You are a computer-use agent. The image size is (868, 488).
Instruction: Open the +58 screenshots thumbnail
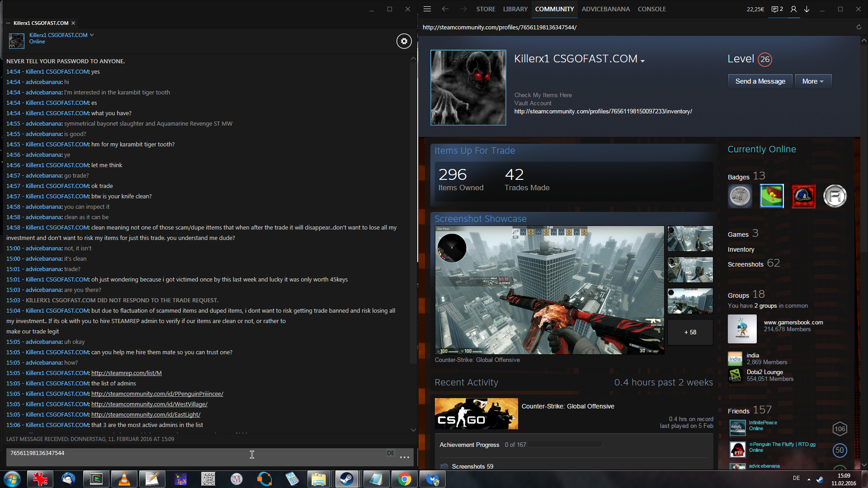coord(690,332)
